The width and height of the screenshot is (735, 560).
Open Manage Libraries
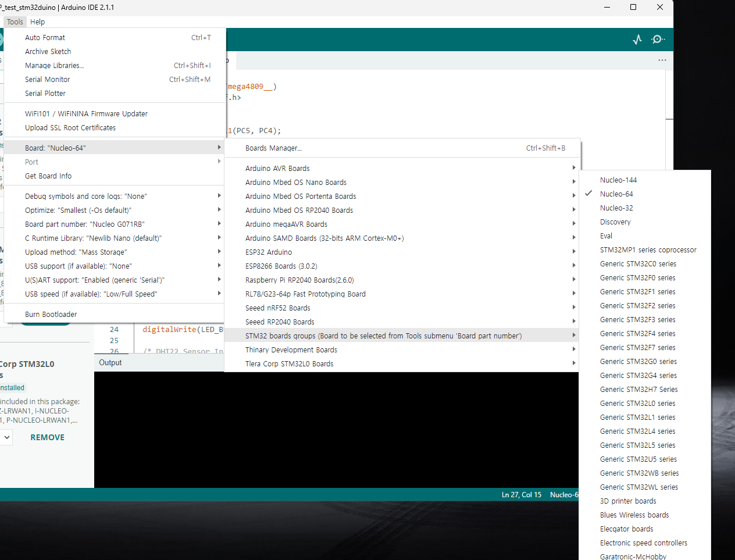(x=115, y=66)
